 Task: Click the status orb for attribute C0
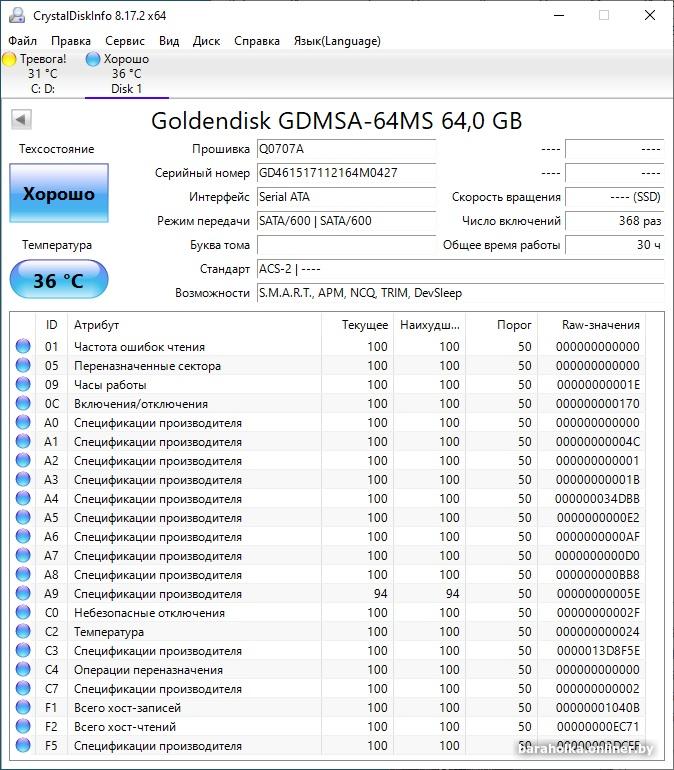point(23,612)
